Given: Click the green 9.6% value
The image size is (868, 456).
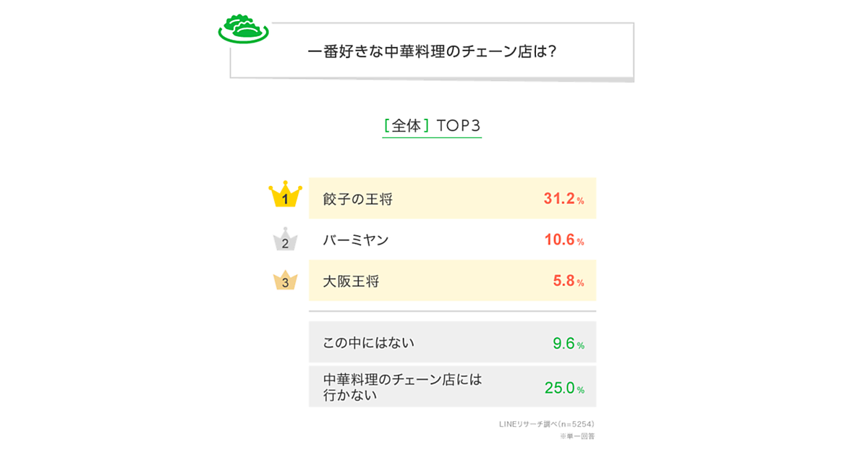Looking at the screenshot, I should [568, 344].
